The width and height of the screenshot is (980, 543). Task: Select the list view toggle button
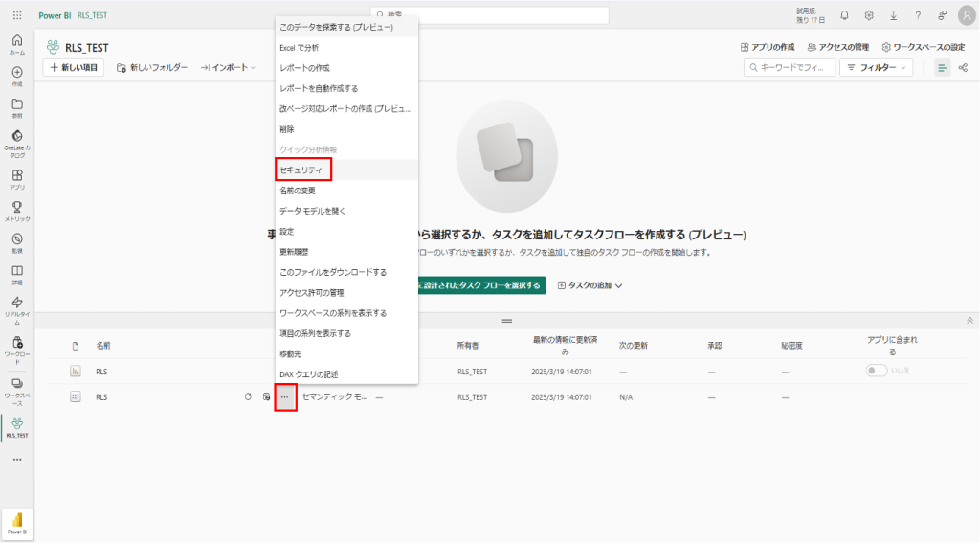[942, 67]
